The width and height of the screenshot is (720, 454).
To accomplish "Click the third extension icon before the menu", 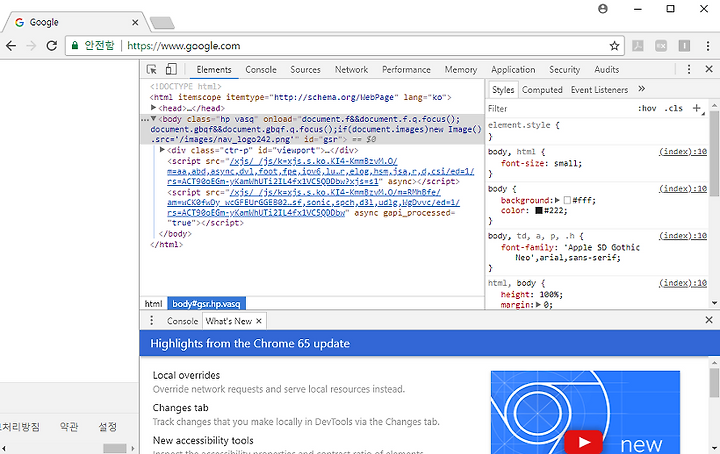I will tap(684, 45).
